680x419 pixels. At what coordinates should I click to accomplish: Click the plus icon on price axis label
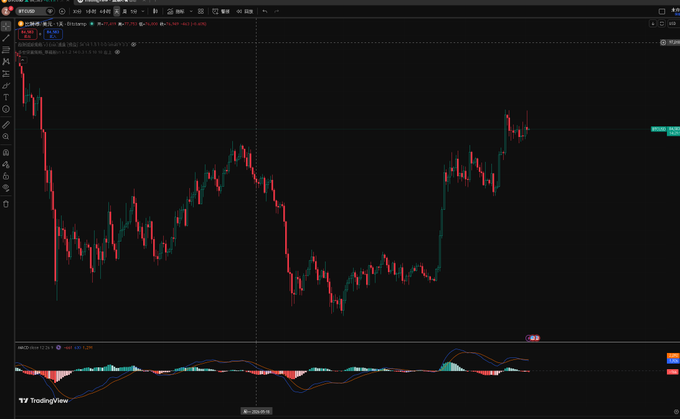pos(663,43)
